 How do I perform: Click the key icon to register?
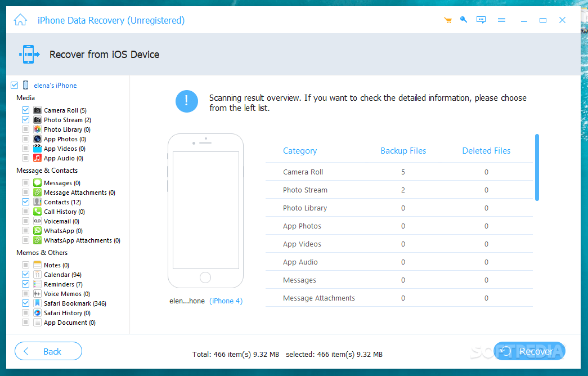(464, 20)
